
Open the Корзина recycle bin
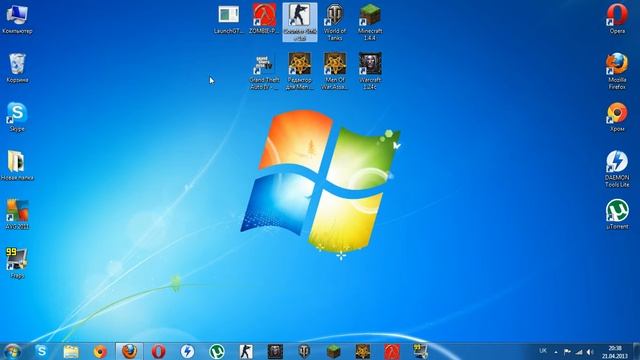pyautogui.click(x=17, y=68)
